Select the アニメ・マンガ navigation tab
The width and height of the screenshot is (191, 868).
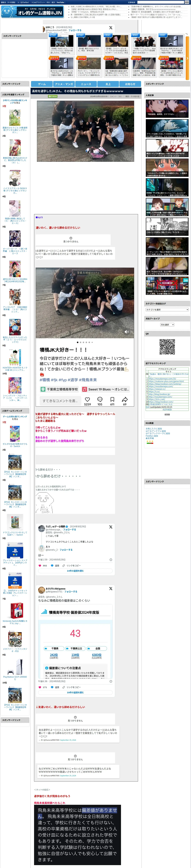coord(64,84)
